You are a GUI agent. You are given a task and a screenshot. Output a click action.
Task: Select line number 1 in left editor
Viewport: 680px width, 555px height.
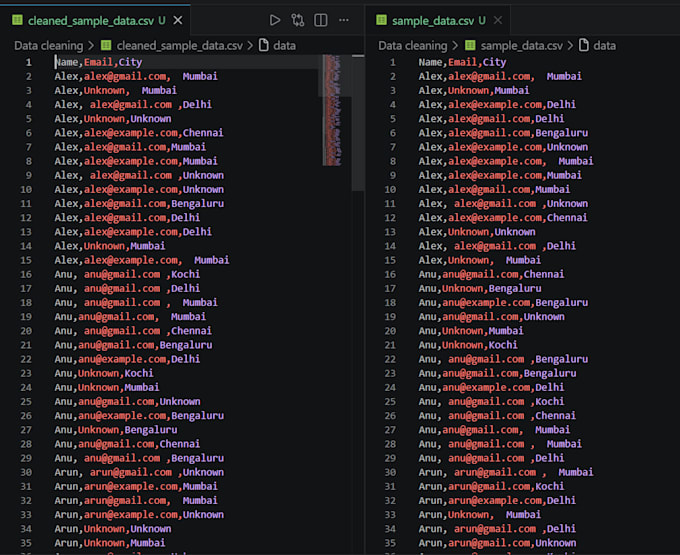point(29,62)
